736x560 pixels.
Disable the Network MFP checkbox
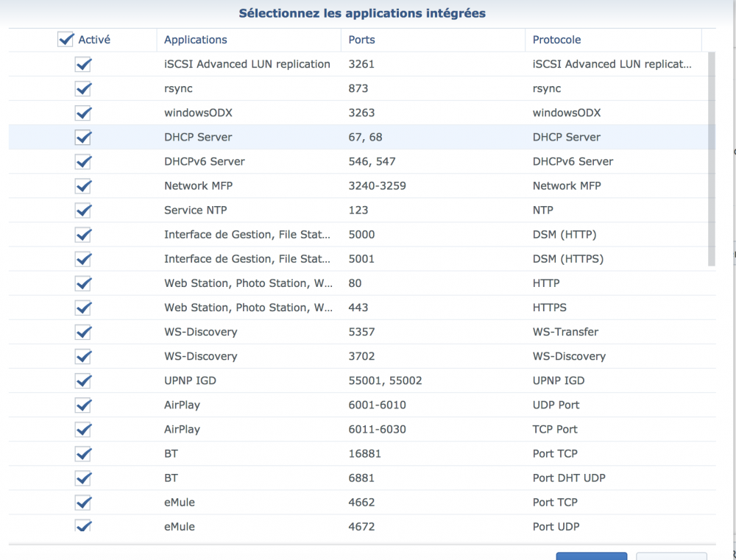click(83, 186)
